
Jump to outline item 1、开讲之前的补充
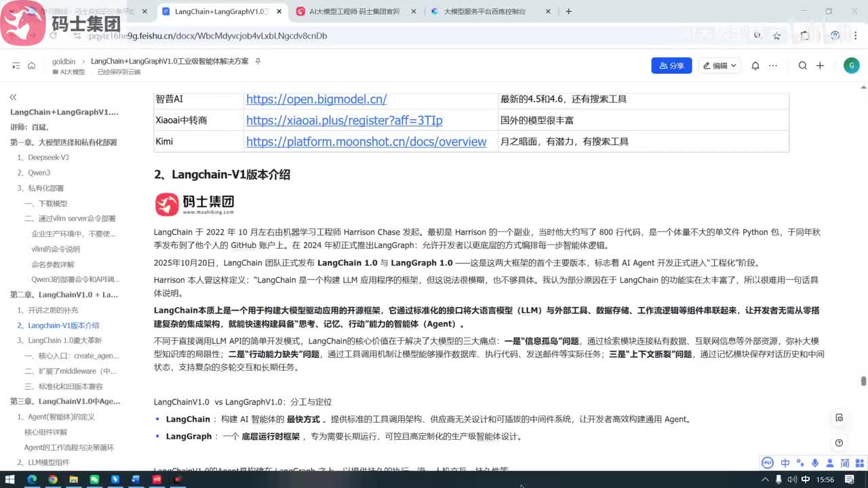tap(48, 310)
